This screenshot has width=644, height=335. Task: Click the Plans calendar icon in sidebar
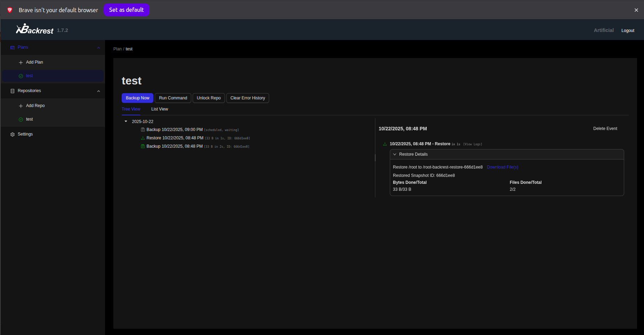click(13, 48)
